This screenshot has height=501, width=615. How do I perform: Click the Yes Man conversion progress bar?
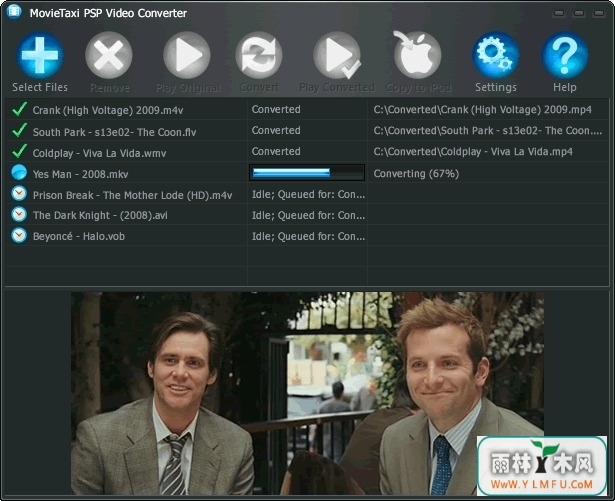pyautogui.click(x=307, y=173)
